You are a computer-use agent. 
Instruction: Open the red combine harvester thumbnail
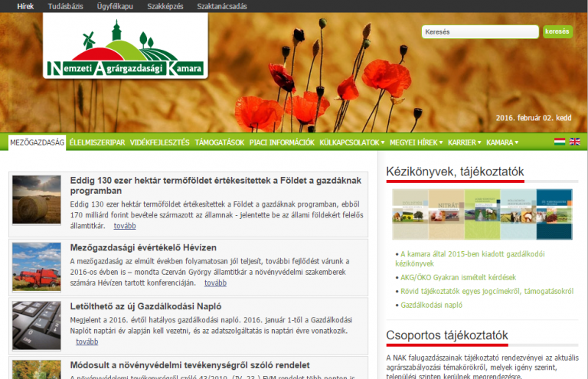[x=37, y=266]
